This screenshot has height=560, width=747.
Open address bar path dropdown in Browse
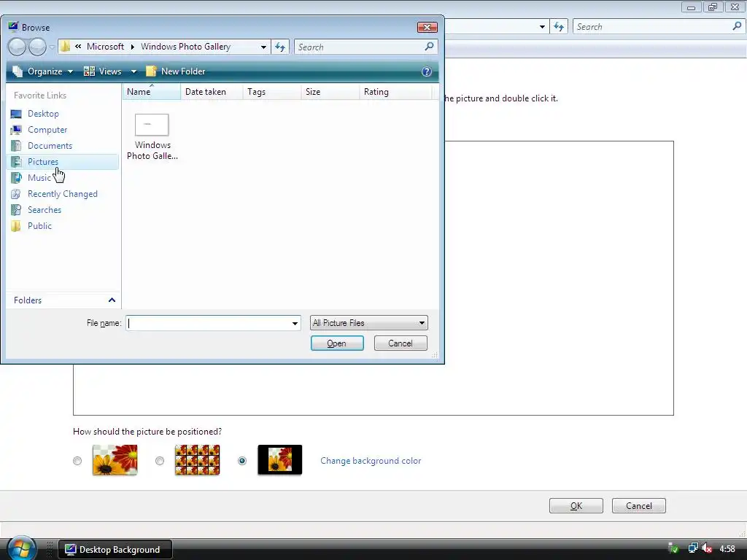pyautogui.click(x=263, y=47)
